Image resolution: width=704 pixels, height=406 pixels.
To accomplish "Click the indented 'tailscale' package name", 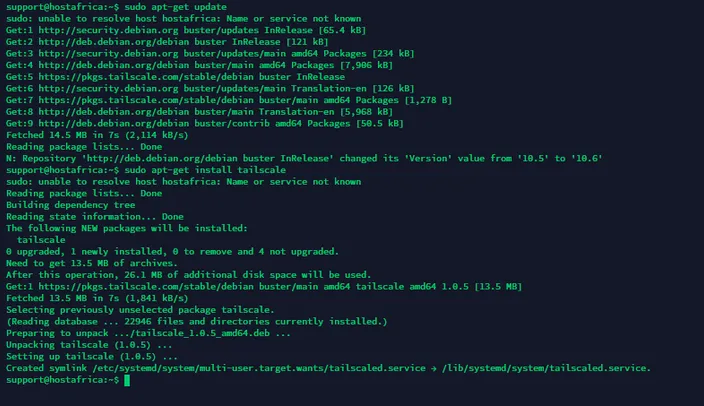I will [x=41, y=240].
